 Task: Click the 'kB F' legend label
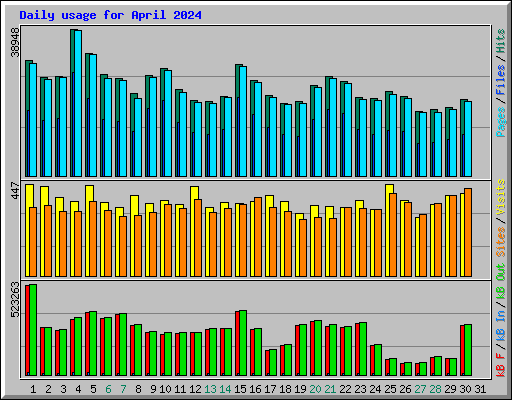click(x=500, y=364)
